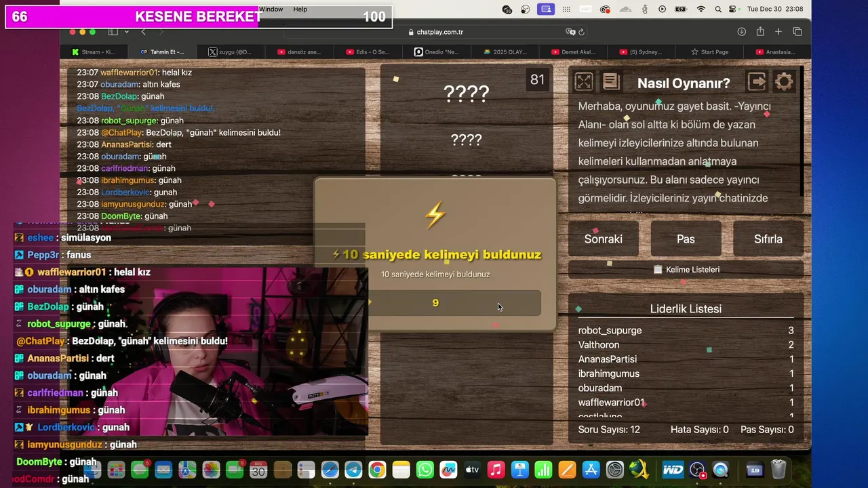Click Soru Sayısı: 12 text
868x488 pixels.
point(609,430)
